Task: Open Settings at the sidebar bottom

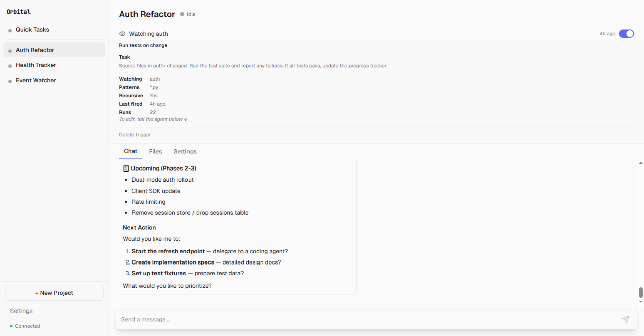Action: pos(21,311)
